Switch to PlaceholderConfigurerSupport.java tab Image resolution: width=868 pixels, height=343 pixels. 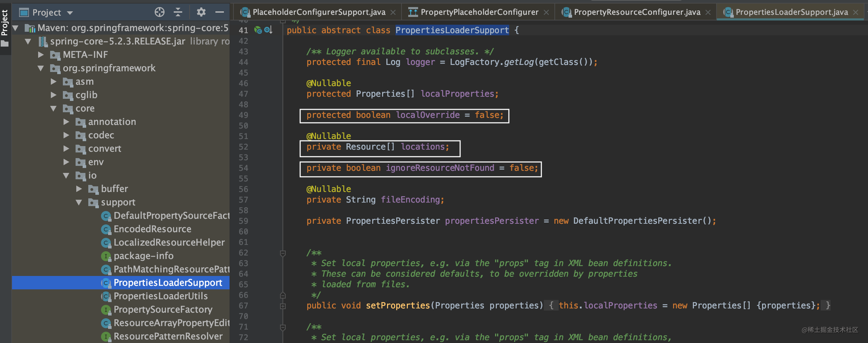coord(319,12)
